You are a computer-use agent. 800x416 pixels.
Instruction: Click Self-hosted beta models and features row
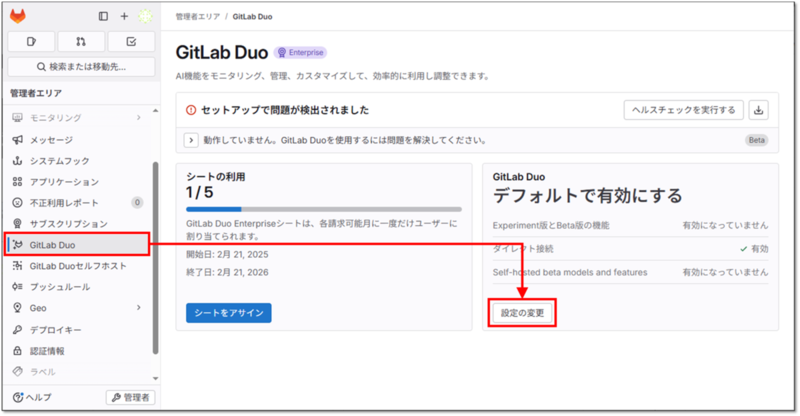coord(631,272)
